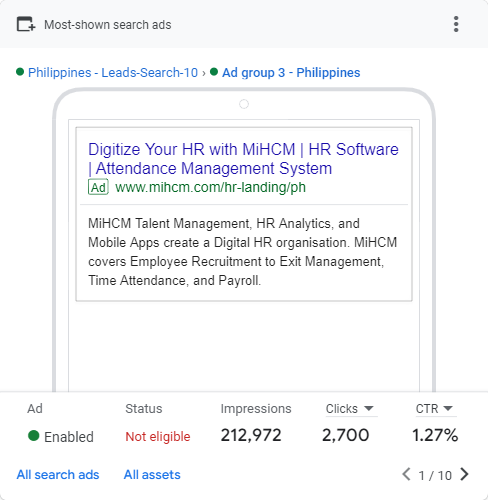Click the ad headline Digitize Your HR
488x500 pixels.
pos(243,159)
